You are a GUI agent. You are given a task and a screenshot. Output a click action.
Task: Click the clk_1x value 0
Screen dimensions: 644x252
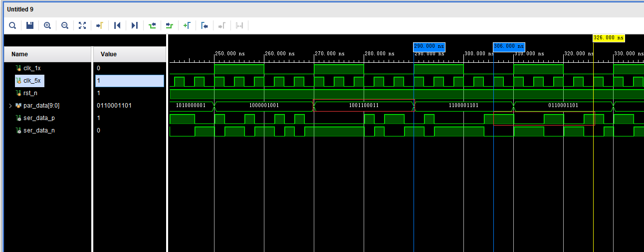(x=98, y=68)
